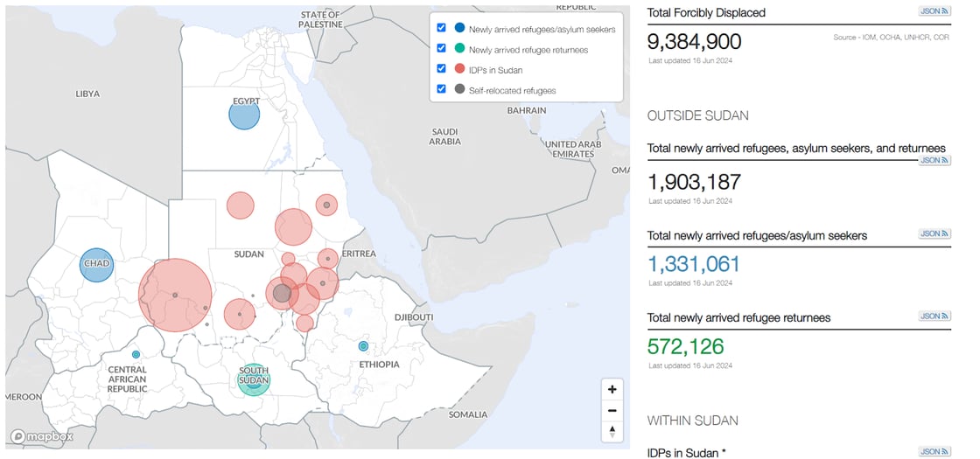The image size is (980, 459).
Task: Click the green South Sudan returnees circle
Action: coord(254,379)
